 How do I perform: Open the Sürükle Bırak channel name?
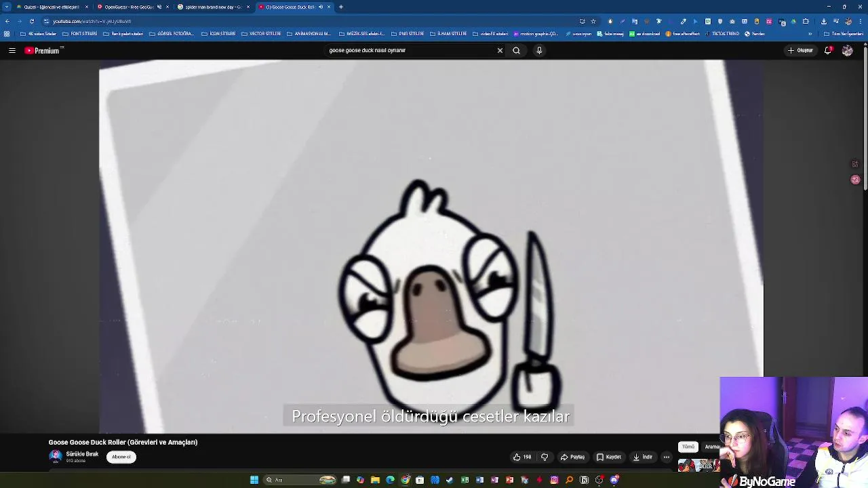click(x=82, y=454)
